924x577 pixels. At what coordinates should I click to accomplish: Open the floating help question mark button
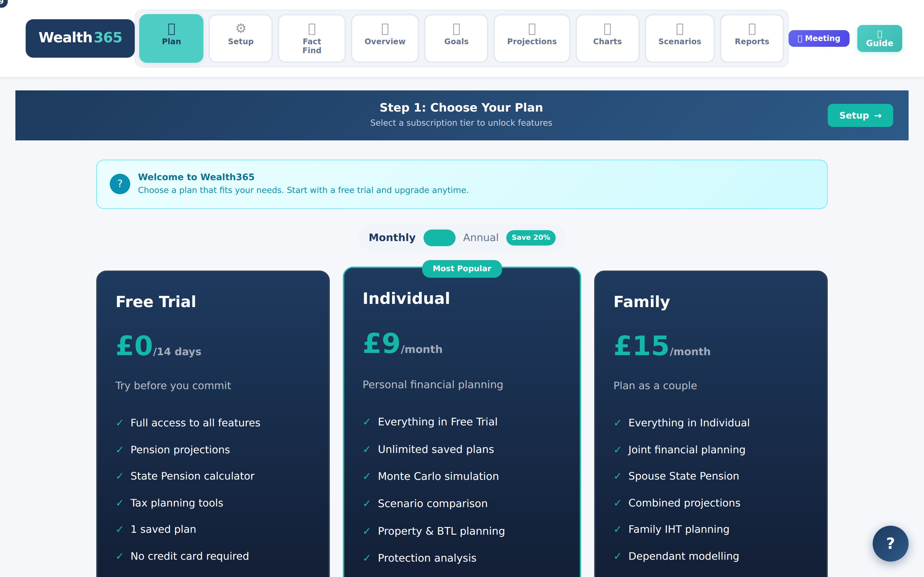tap(890, 543)
